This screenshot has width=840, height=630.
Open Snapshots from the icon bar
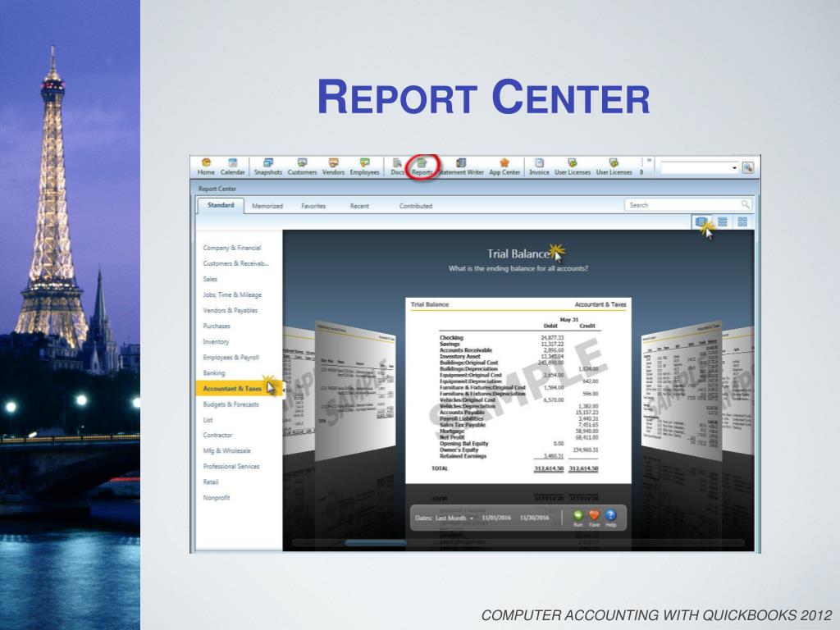[x=268, y=167]
